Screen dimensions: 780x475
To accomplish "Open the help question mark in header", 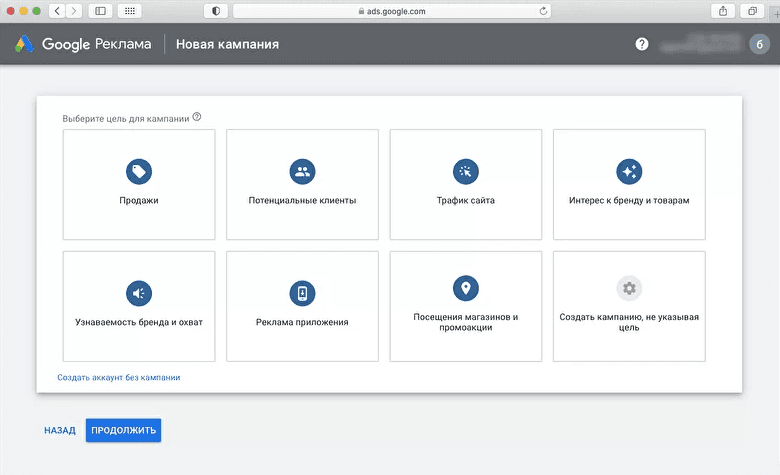I will coord(642,44).
